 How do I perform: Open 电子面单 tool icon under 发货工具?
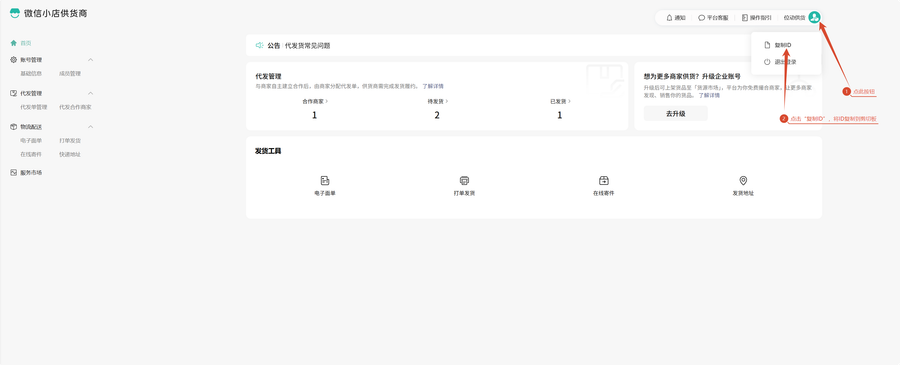[325, 180]
